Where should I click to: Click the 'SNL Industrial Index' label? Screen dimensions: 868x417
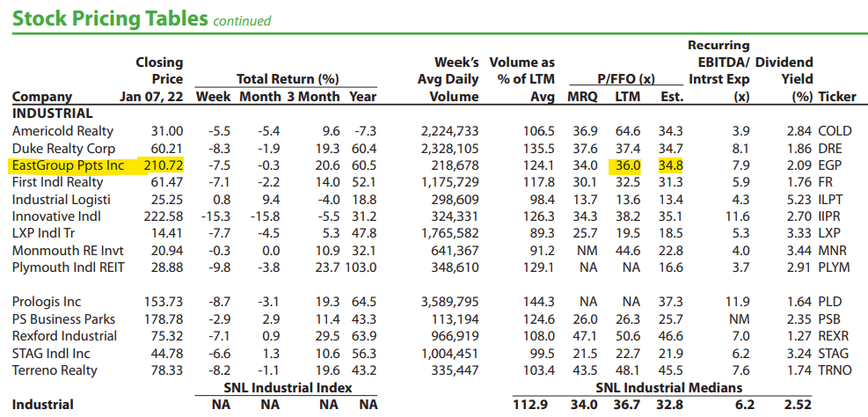point(288,388)
